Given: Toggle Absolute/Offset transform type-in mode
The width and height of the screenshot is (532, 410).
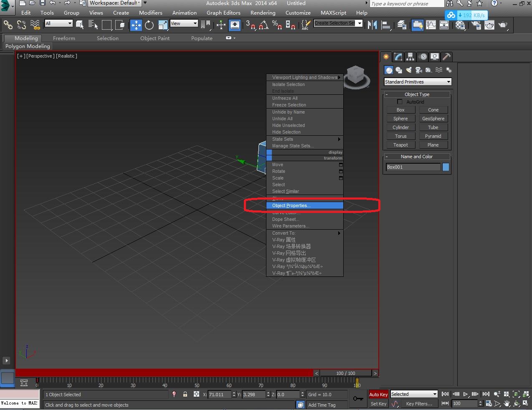Looking at the screenshot, I should click(x=196, y=394).
